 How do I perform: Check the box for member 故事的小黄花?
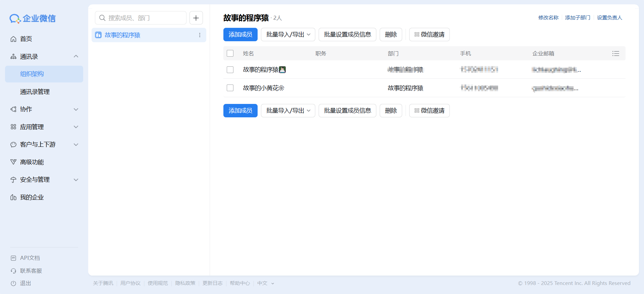point(230,88)
